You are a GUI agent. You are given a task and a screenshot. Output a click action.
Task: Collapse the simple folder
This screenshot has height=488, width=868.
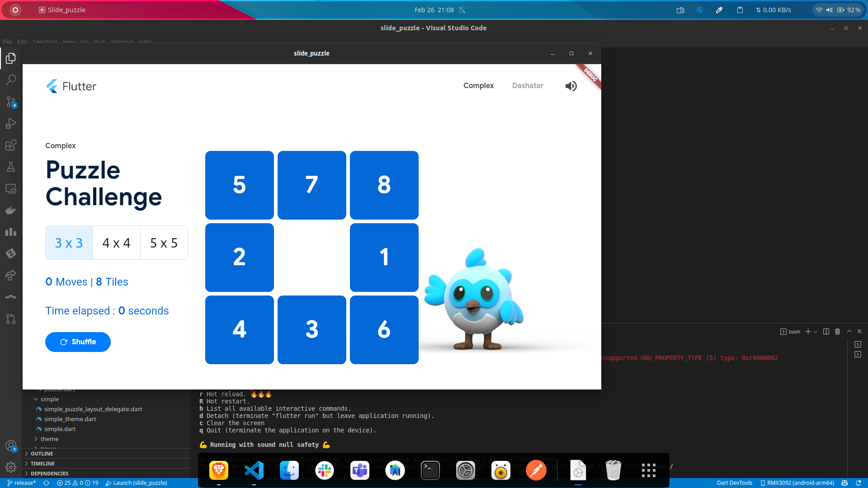pos(49,399)
